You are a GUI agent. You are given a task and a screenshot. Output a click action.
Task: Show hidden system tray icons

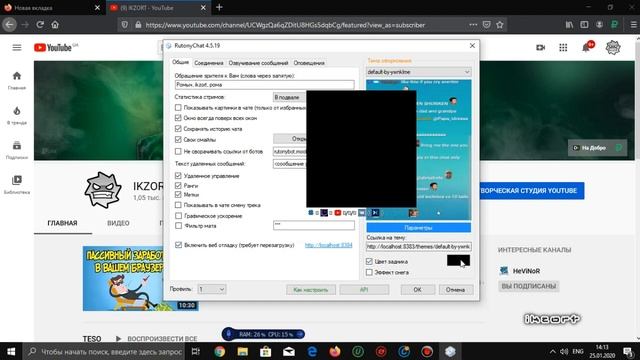click(x=552, y=351)
